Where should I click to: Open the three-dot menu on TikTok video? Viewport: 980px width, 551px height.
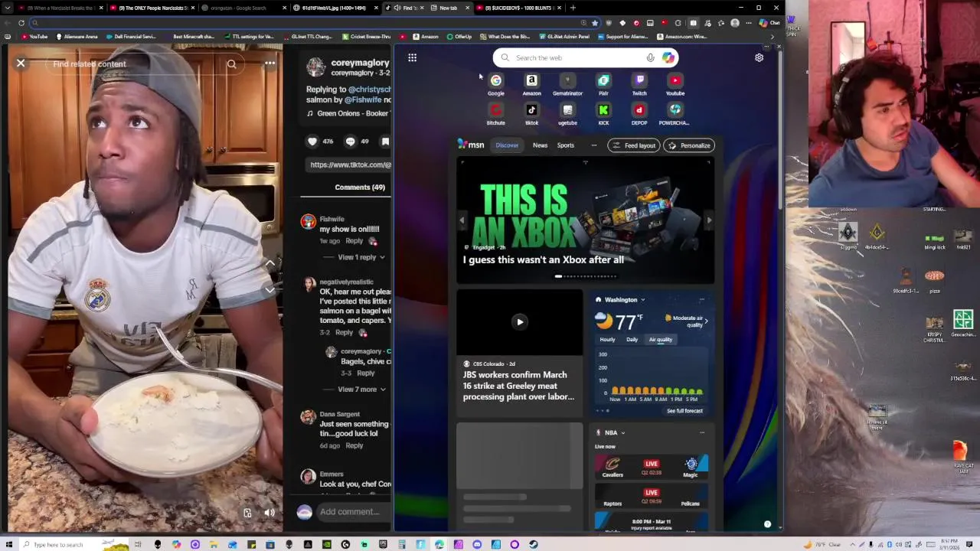(x=269, y=64)
